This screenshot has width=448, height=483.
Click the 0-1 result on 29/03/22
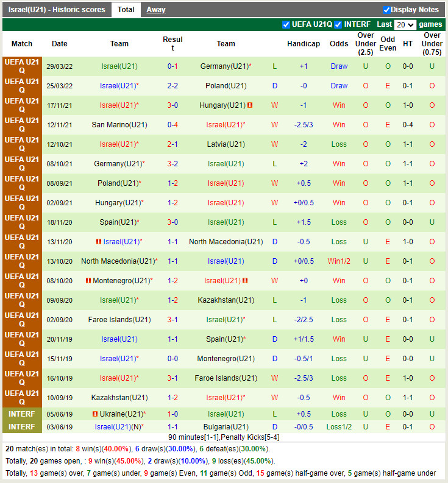click(x=172, y=66)
